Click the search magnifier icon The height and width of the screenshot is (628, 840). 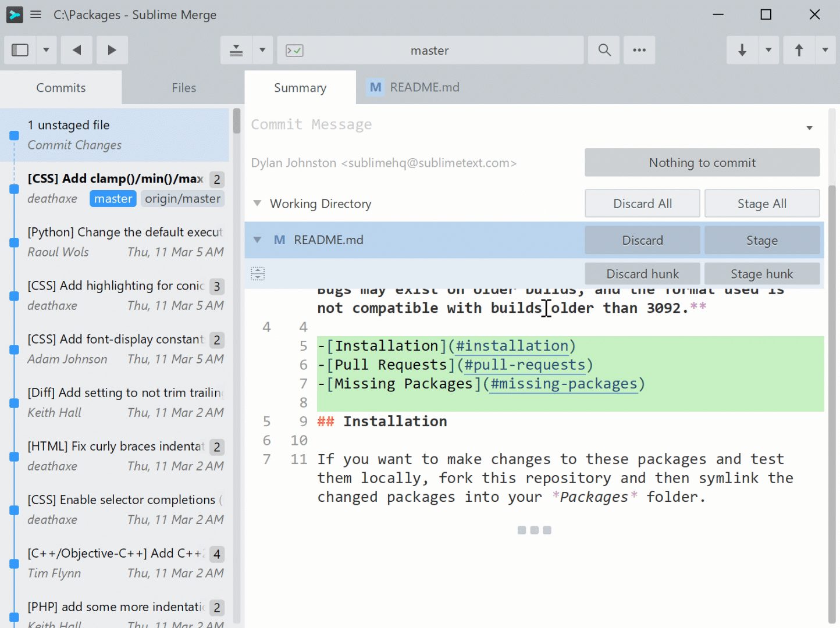(604, 50)
